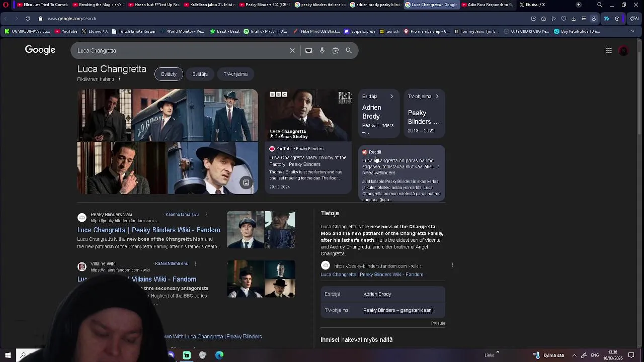The width and height of the screenshot is (644, 362).
Task: Open the Twitch Emote Resizer bookmark
Action: pos(133,31)
